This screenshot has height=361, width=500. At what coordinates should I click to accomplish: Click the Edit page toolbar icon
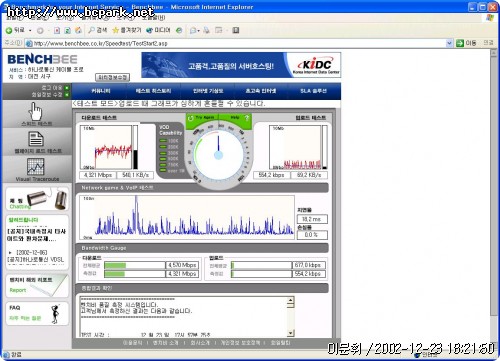point(219,31)
